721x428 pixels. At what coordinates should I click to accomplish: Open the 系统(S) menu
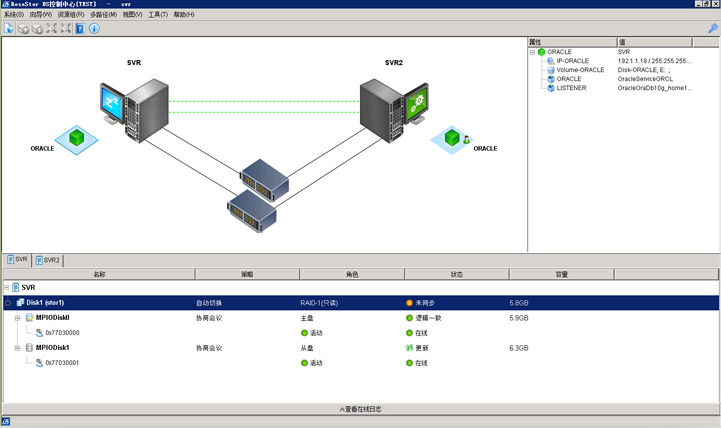[15, 15]
